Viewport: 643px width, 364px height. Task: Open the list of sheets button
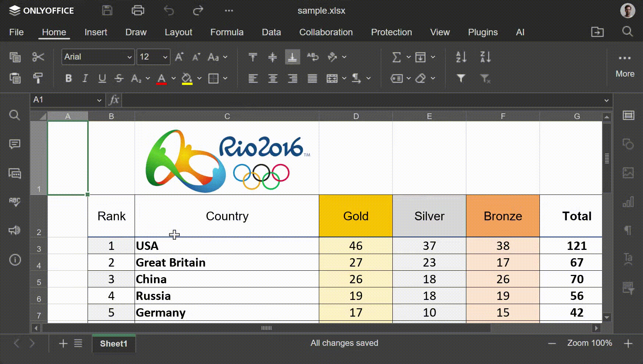78,344
